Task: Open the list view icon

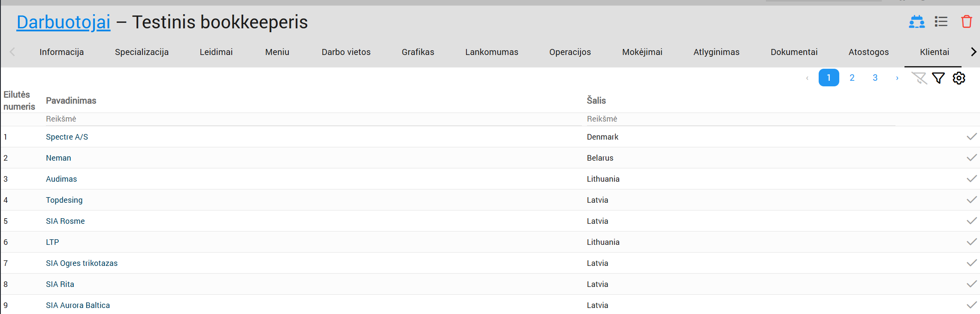Action: pos(941,21)
